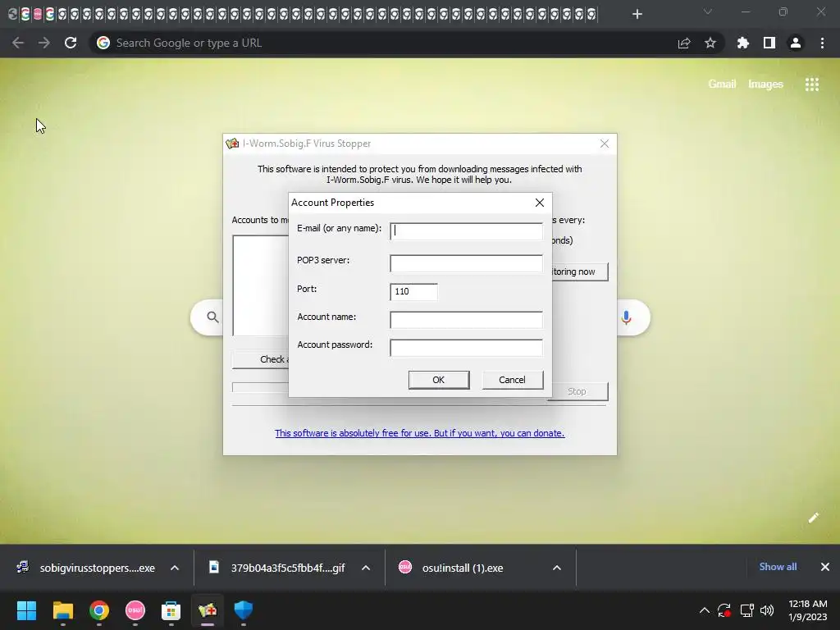Open the Chrome extensions puzzle icon
The image size is (840, 630).
coord(743,43)
